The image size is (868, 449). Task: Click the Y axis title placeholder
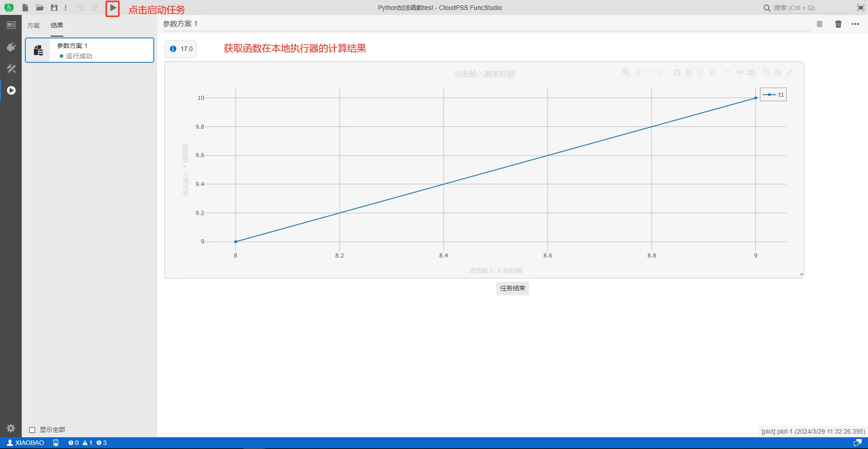coord(185,170)
